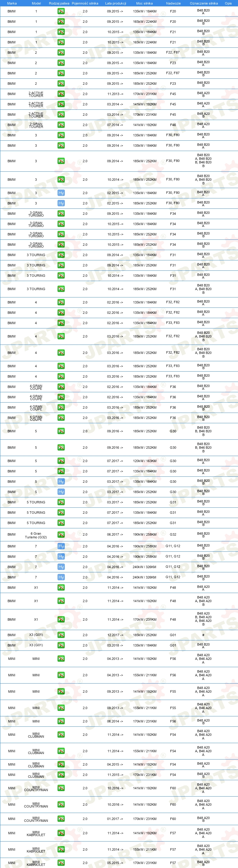Click fuel icon in X3 (G01) 12.2017 row
238x868 pixels.
tap(61, 635)
